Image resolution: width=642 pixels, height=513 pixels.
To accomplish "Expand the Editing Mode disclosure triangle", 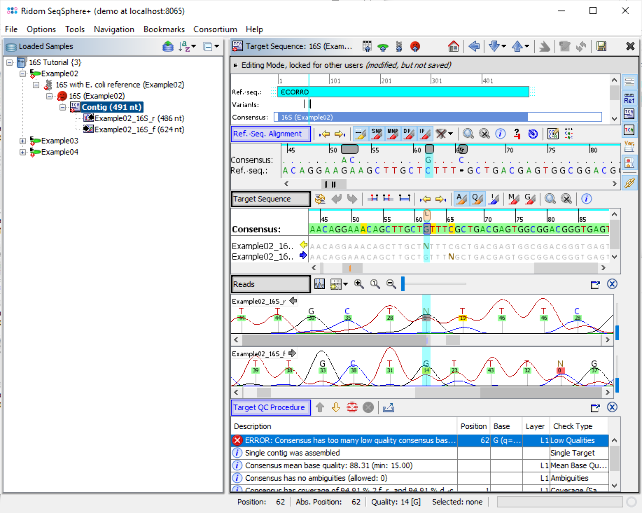I will [x=235, y=65].
